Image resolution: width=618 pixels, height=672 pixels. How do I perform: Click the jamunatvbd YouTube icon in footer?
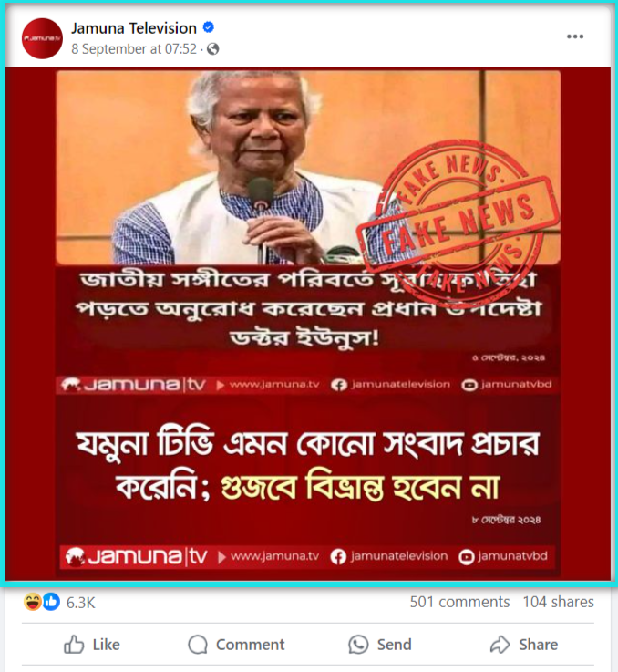(467, 557)
